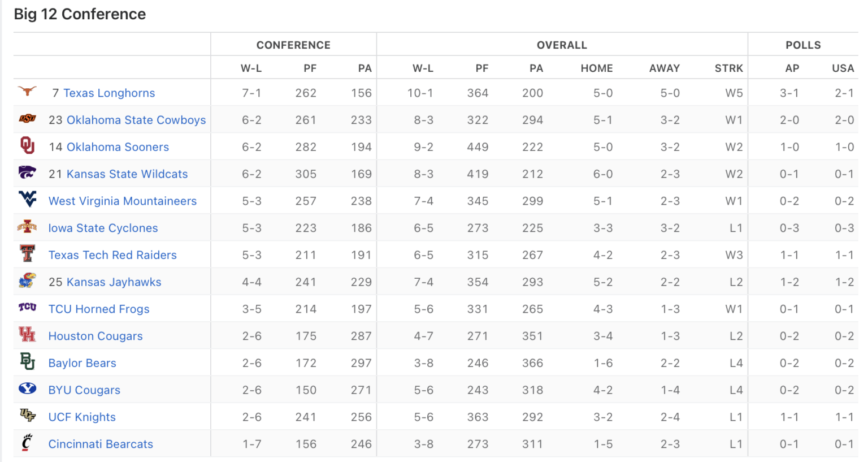Open the Oklahoma State Cowboys team page

(x=136, y=120)
